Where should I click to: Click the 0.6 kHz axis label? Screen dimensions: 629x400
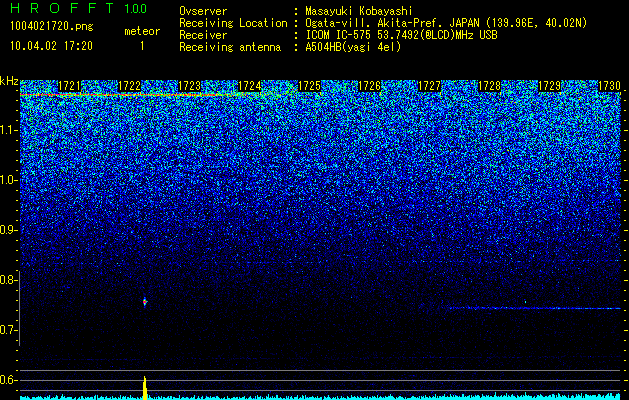(8, 380)
